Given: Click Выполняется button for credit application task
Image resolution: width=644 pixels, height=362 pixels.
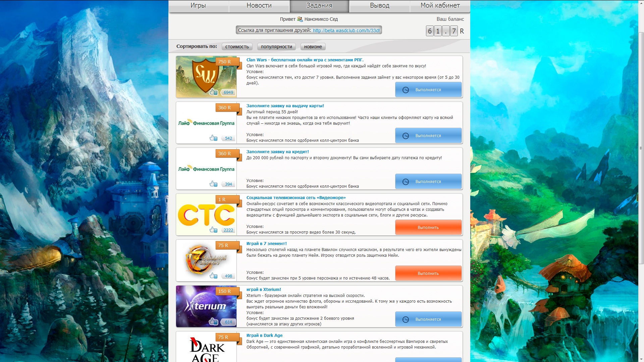Looking at the screenshot, I should pos(428,181).
